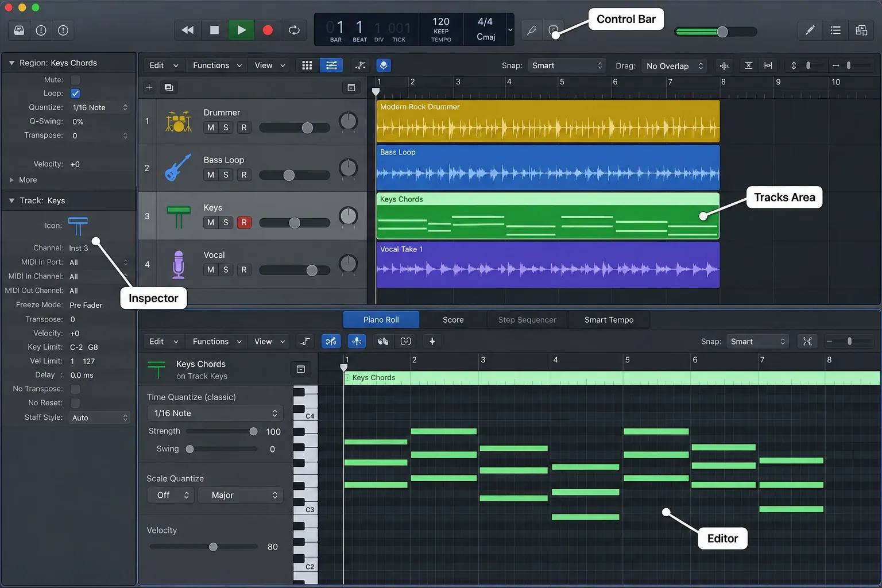
Task: Open the Loop Browser icon at top right
Action: coord(861,30)
